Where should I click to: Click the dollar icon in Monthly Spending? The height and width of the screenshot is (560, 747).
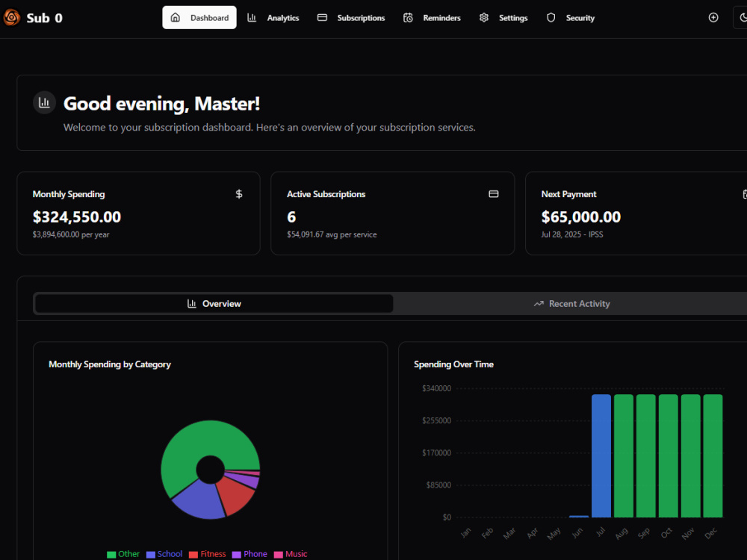(239, 194)
